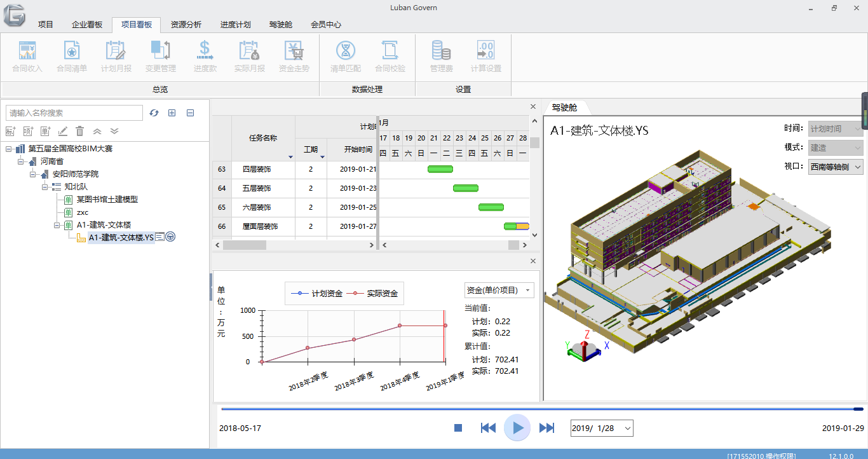Refresh the project tree list

click(x=154, y=113)
